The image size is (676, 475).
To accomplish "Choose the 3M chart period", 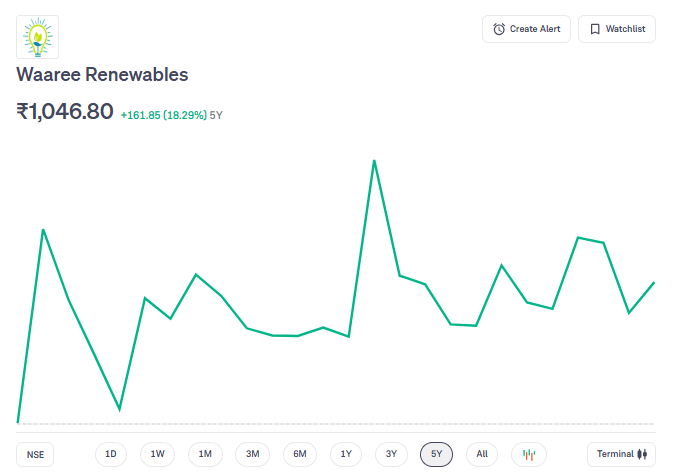I will [252, 454].
